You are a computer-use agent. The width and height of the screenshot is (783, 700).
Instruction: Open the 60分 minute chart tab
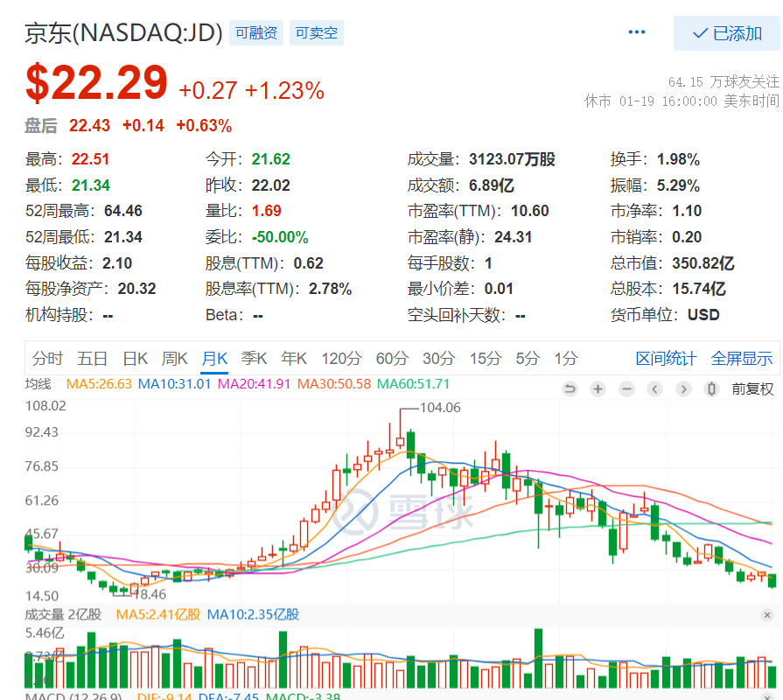[x=392, y=358]
